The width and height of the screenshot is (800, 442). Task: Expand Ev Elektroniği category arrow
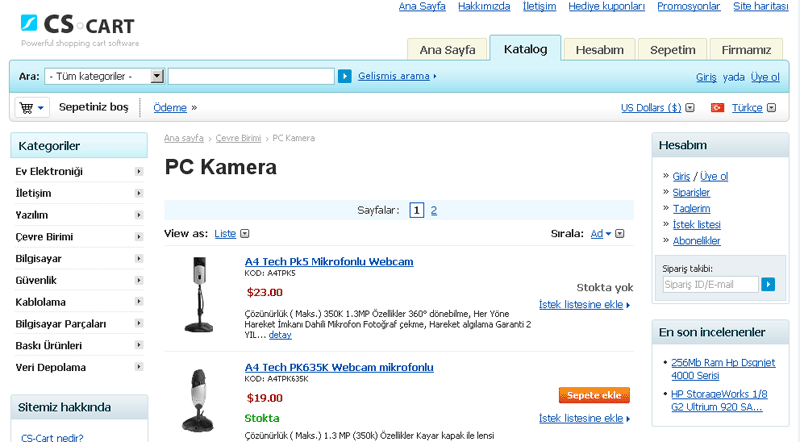(138, 171)
